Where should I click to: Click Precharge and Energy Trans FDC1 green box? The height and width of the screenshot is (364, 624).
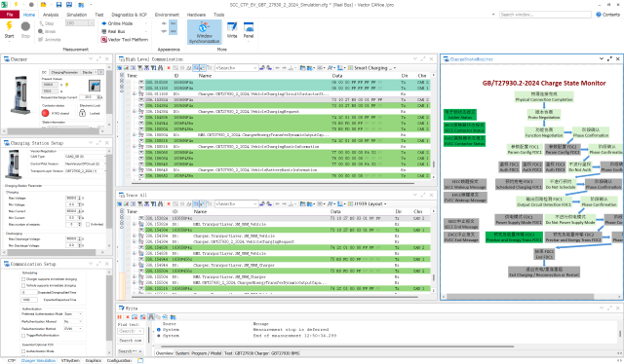(514, 237)
